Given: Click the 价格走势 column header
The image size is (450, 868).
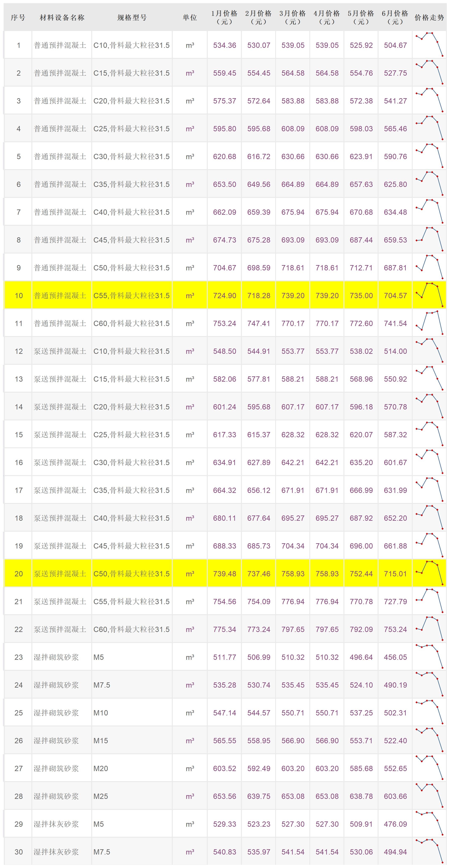Looking at the screenshot, I should (429, 17).
